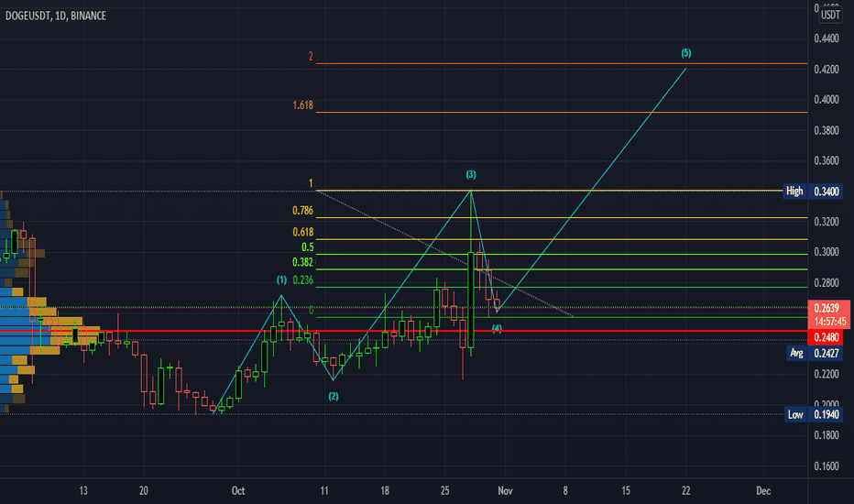Select the Low 0.1940 price label

pos(814,414)
